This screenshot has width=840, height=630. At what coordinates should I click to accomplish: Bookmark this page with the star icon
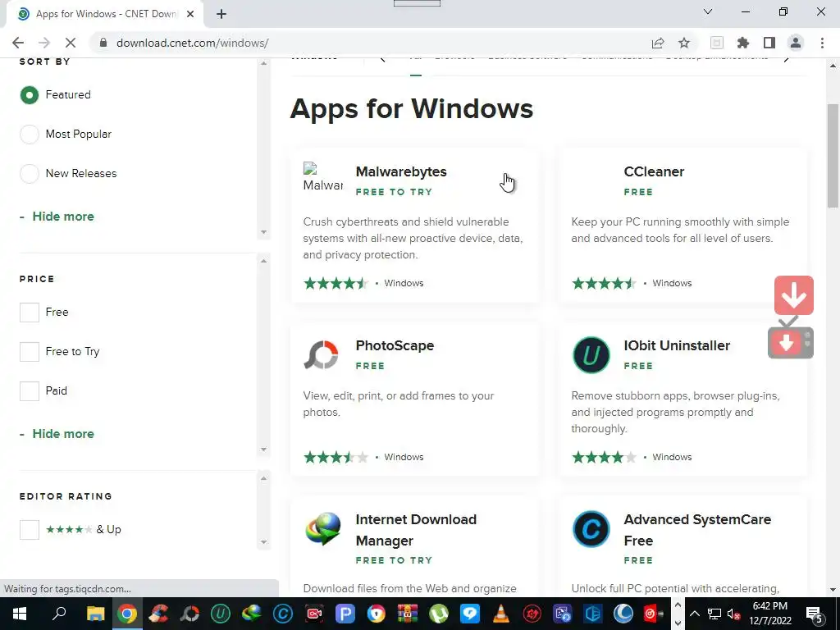(684, 43)
